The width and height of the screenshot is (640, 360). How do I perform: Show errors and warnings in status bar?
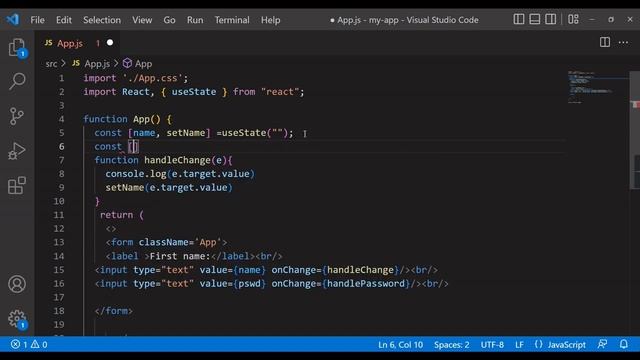pos(29,344)
